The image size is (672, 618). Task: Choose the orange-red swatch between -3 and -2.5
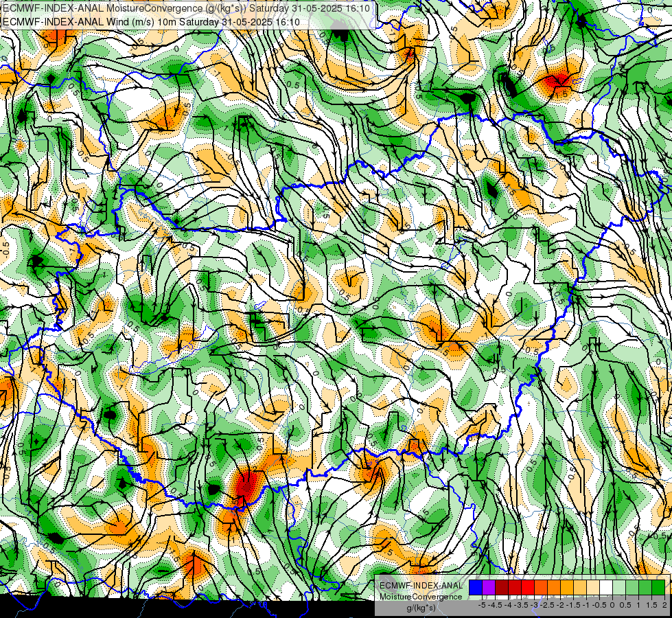[541, 588]
